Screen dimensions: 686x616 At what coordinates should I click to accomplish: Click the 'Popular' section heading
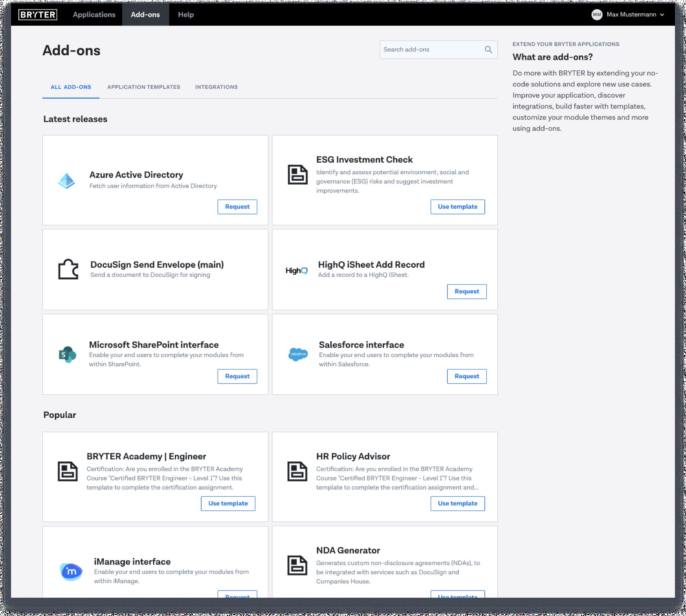tap(60, 415)
